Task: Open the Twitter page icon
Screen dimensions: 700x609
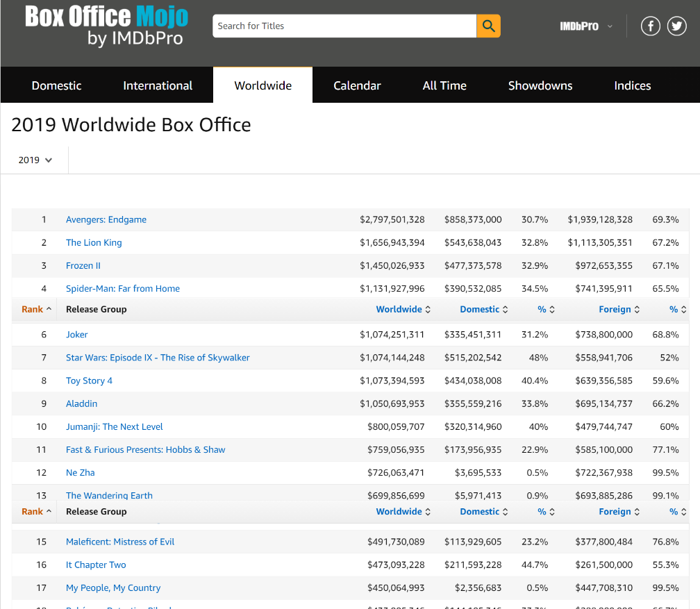Action: tap(677, 26)
